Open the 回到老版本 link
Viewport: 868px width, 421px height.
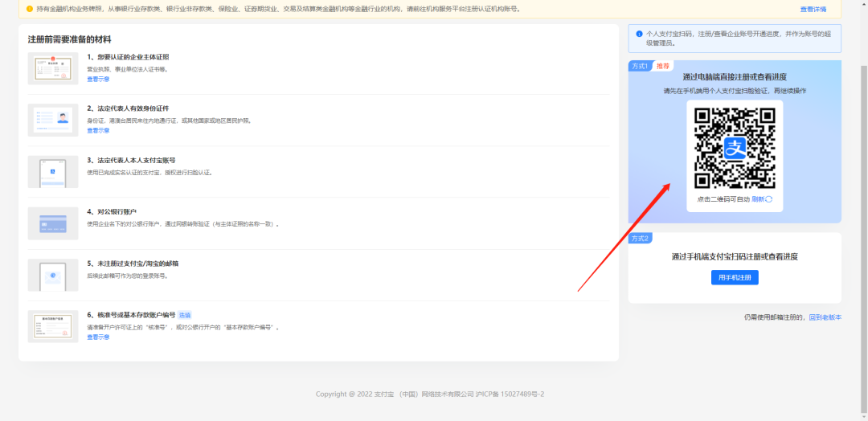pos(825,317)
